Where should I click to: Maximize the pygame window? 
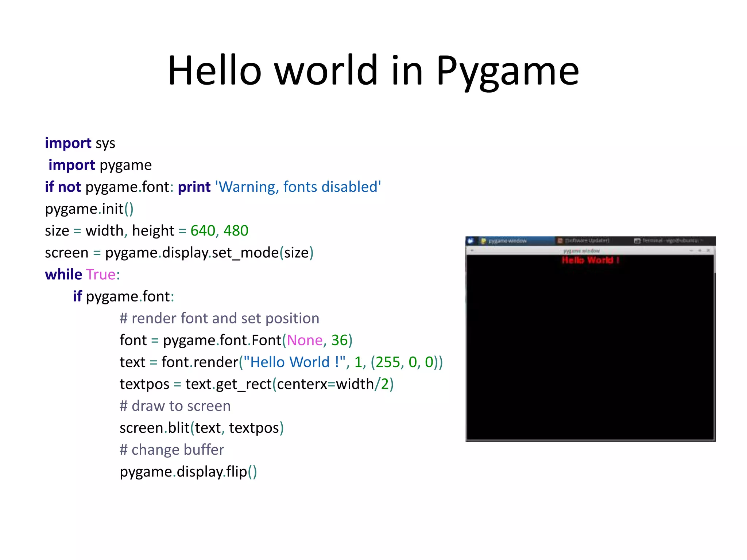click(700, 251)
